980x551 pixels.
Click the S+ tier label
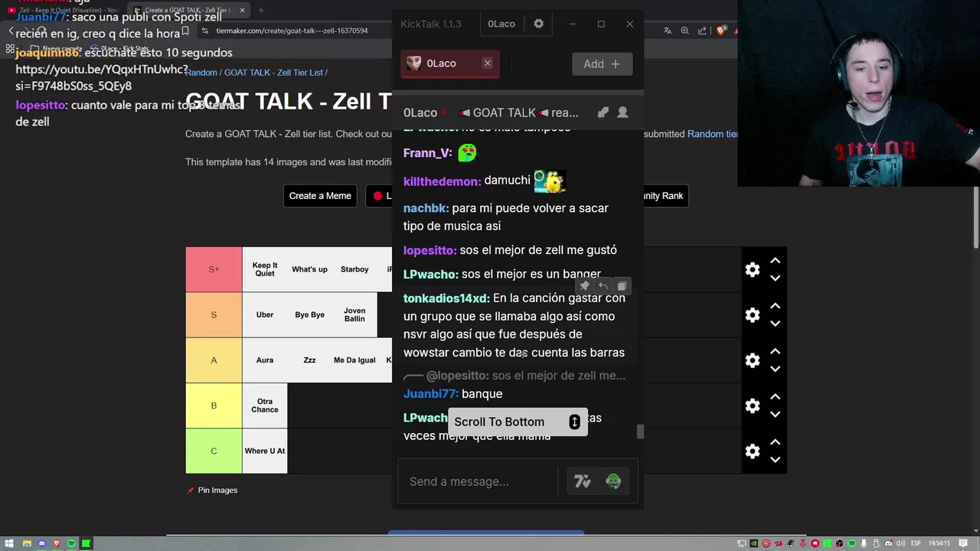(214, 269)
